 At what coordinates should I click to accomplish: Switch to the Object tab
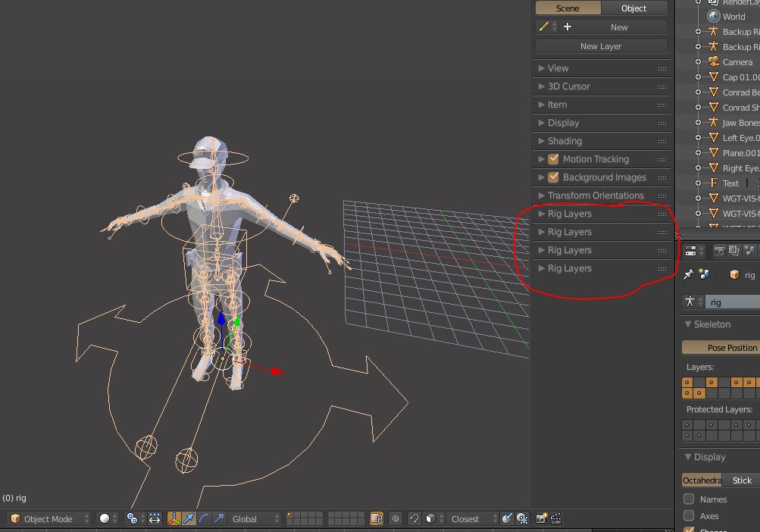(x=633, y=8)
